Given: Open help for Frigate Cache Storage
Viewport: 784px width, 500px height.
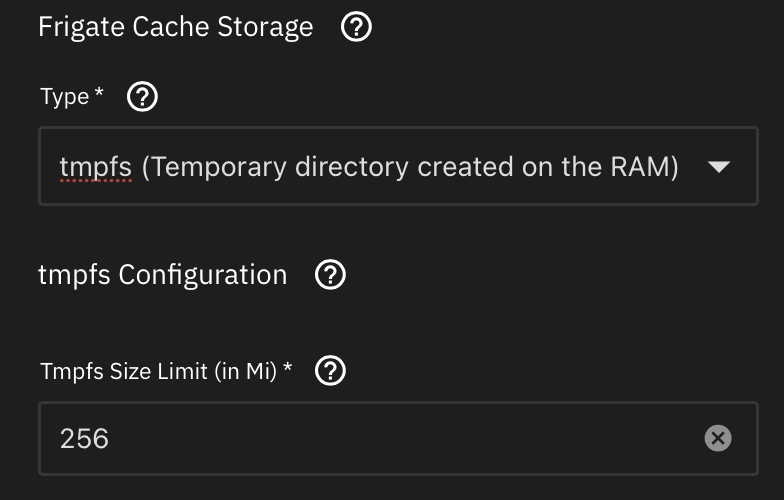Looking at the screenshot, I should point(356,27).
